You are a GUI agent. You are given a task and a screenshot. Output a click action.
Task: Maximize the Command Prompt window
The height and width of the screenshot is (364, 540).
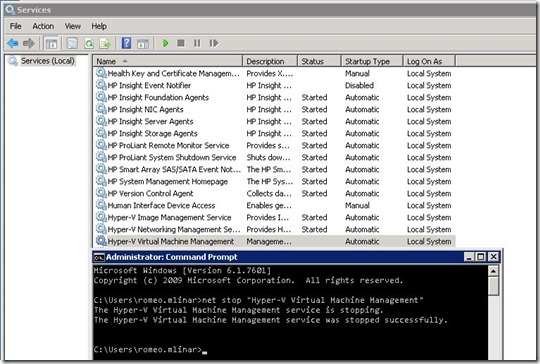click(480, 257)
